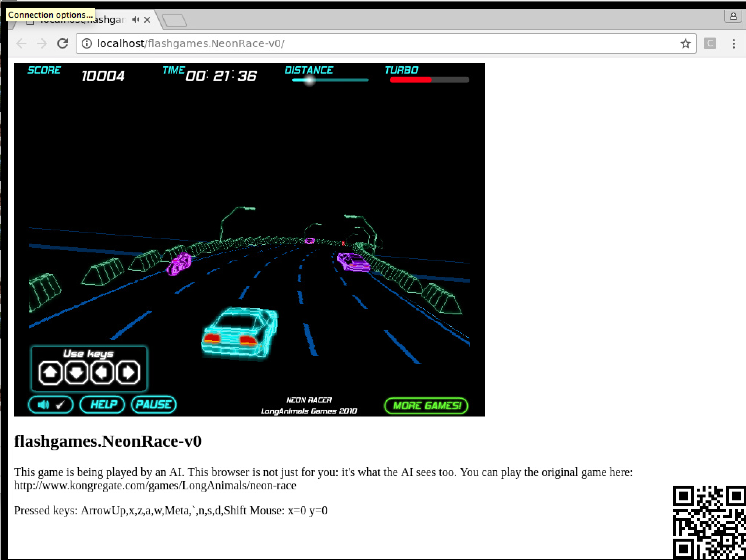
Task: Open the user profile icon in title bar
Action: [x=733, y=16]
